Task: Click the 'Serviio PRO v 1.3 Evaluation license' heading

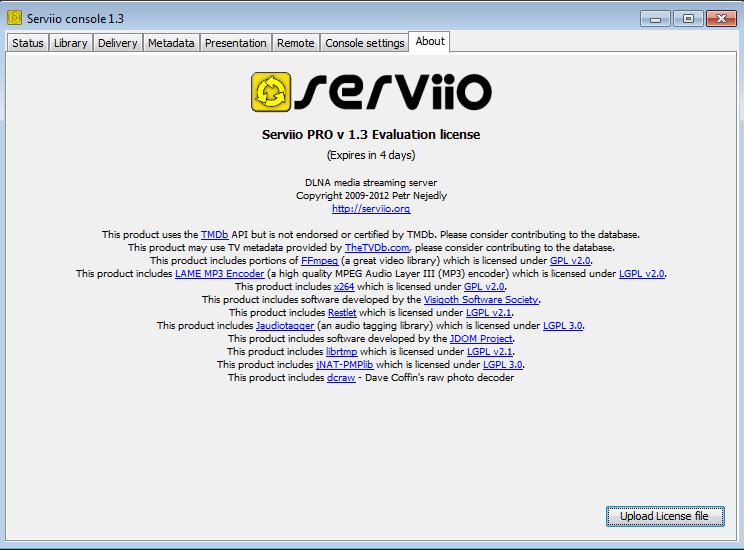Action: [371, 135]
